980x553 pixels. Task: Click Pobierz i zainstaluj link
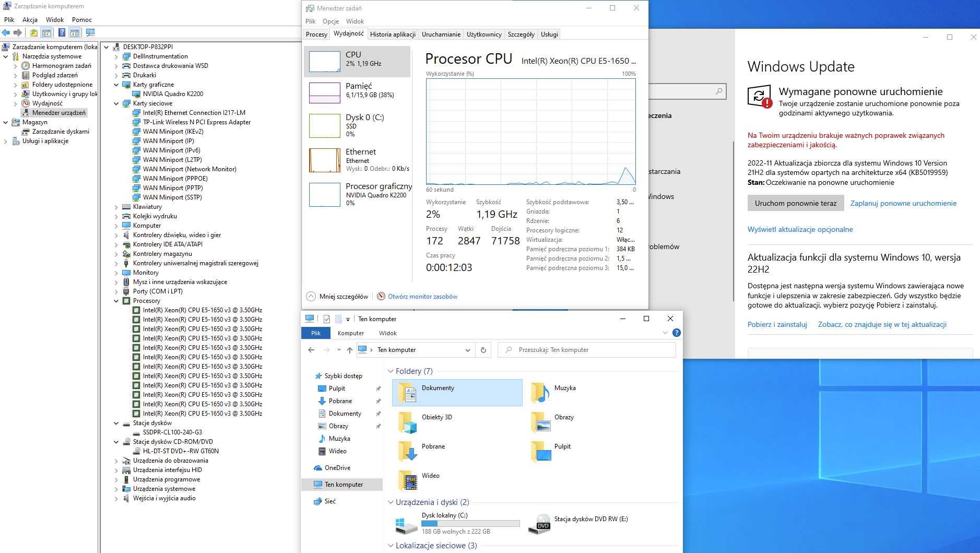click(x=777, y=324)
